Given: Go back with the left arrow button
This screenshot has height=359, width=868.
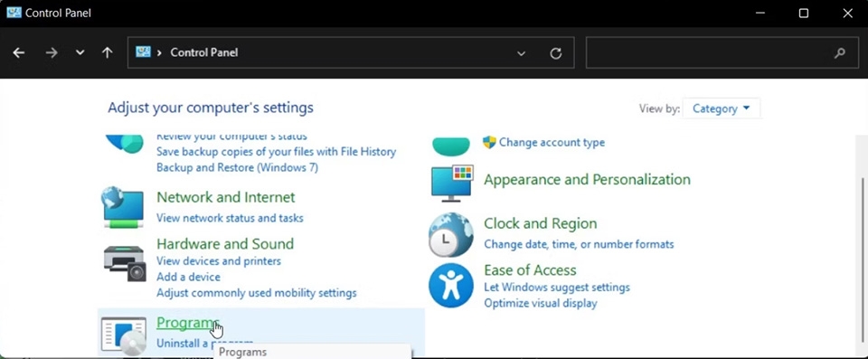Looking at the screenshot, I should point(19,52).
